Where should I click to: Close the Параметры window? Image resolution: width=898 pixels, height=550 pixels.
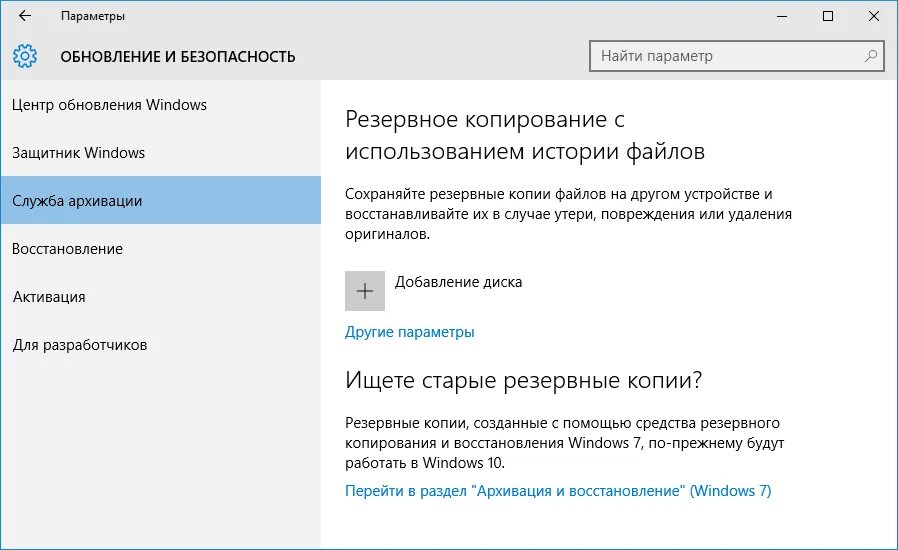point(874,16)
